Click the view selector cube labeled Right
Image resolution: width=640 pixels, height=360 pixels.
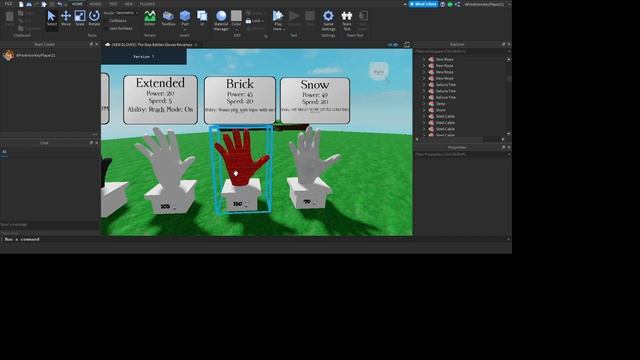[x=378, y=71]
